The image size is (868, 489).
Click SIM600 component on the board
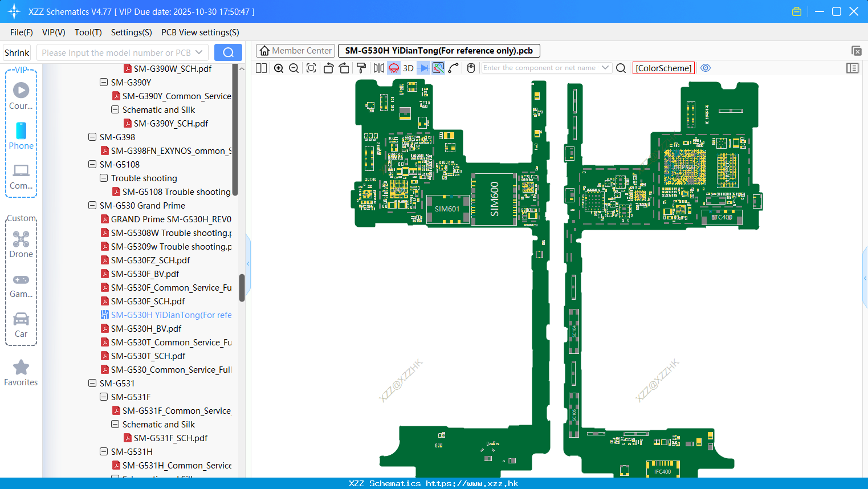pos(495,199)
